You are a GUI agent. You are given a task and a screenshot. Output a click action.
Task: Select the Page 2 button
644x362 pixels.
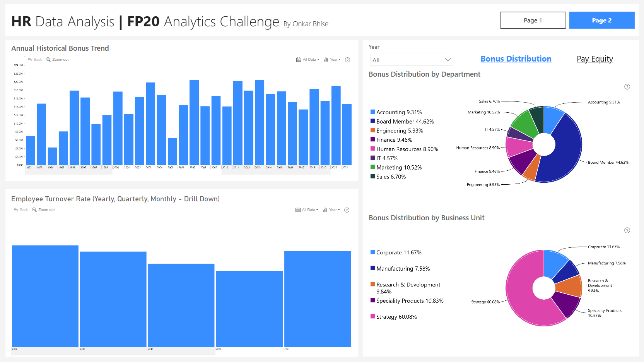point(602,20)
